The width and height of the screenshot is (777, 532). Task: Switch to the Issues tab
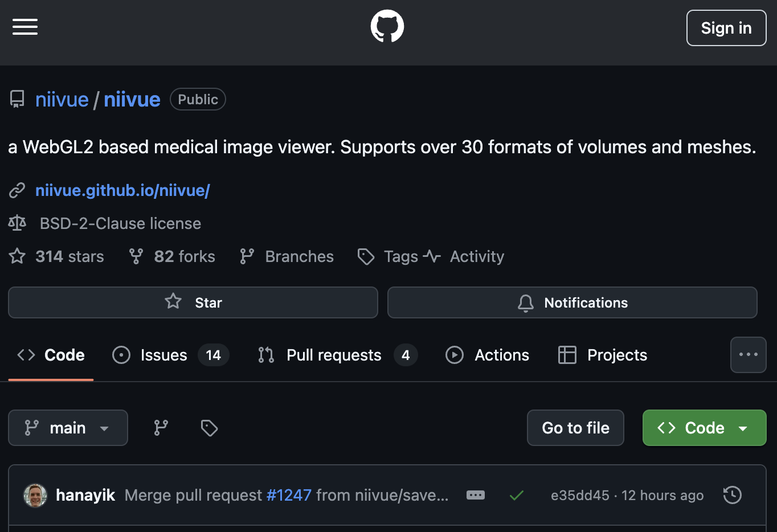170,355
